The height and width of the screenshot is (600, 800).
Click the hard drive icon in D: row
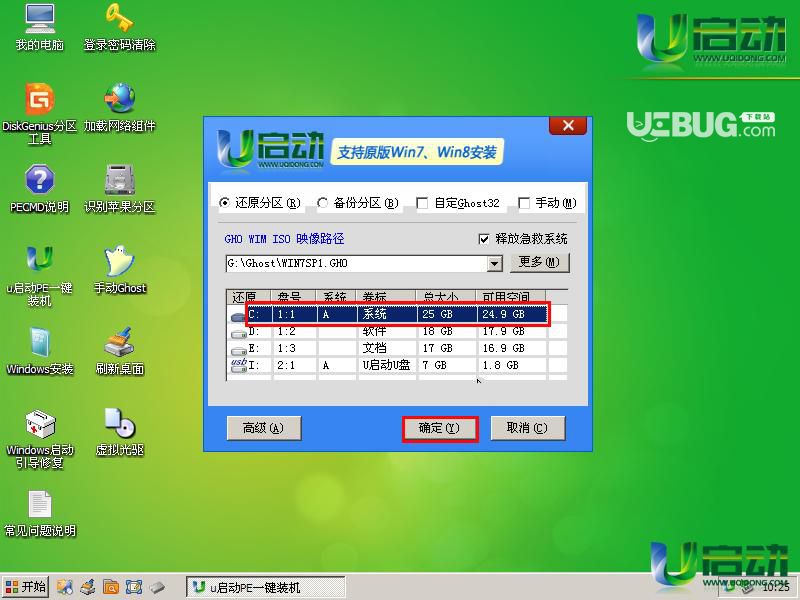tap(239, 334)
